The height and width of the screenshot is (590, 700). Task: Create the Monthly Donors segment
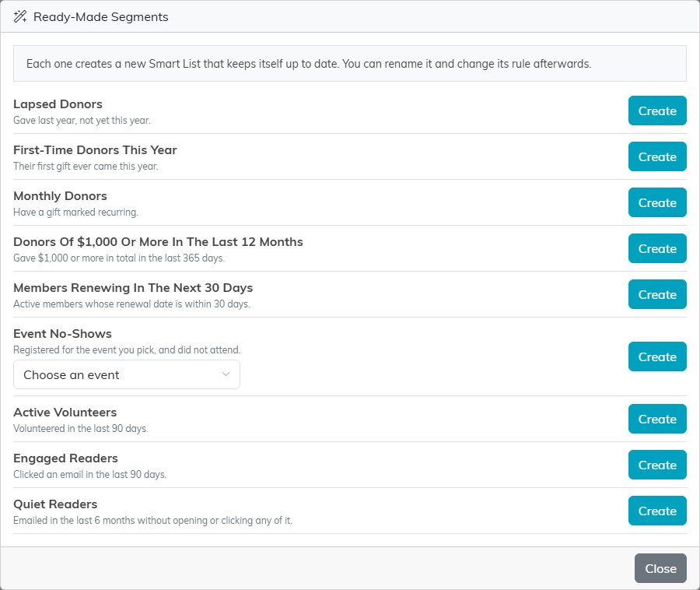click(657, 203)
